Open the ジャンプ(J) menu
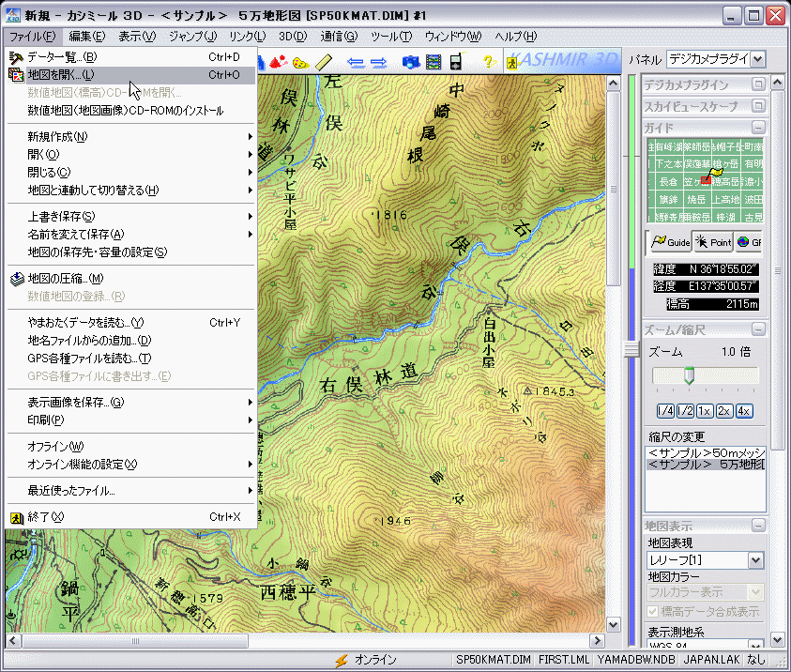The image size is (791, 672). pos(192,37)
